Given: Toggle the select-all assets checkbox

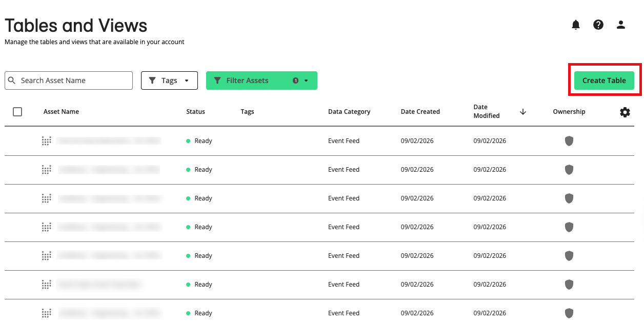Looking at the screenshot, I should tap(17, 112).
